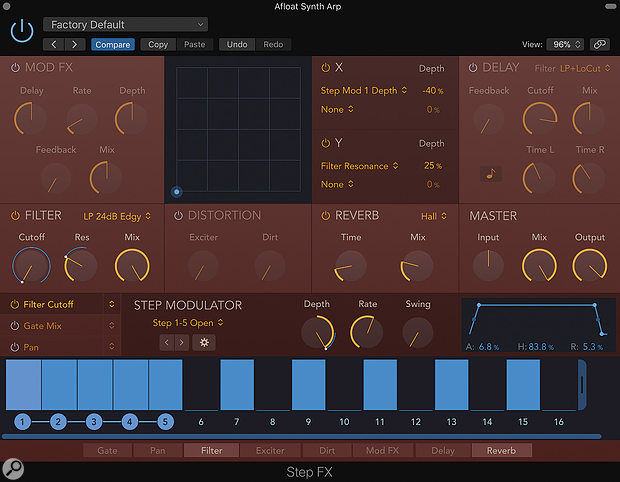Select the Gate tab
The image size is (620, 482).
coord(107,450)
